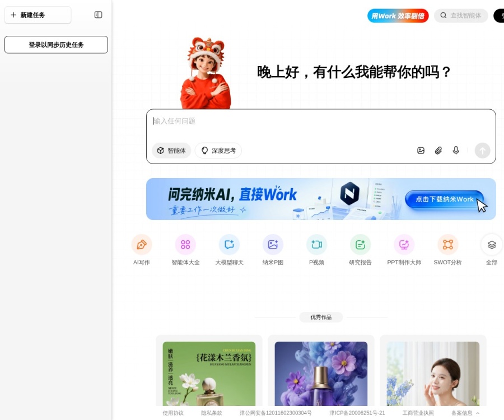
Task: Click the image upload icon
Action: 421,151
